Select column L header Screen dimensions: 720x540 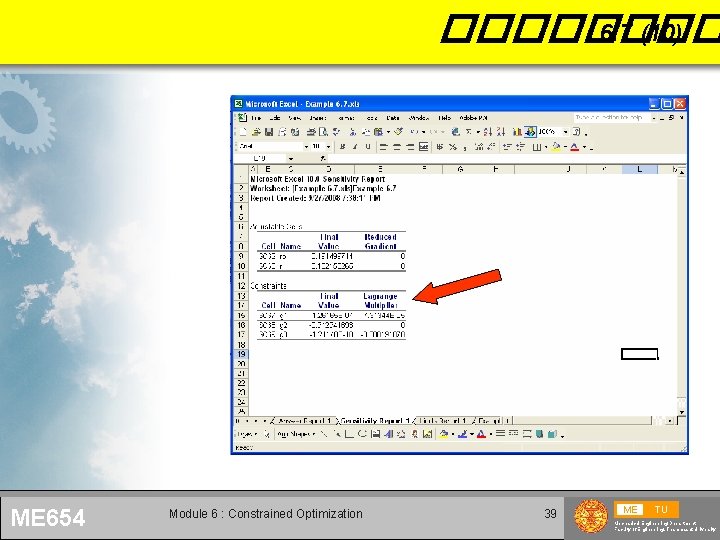(x=640, y=169)
